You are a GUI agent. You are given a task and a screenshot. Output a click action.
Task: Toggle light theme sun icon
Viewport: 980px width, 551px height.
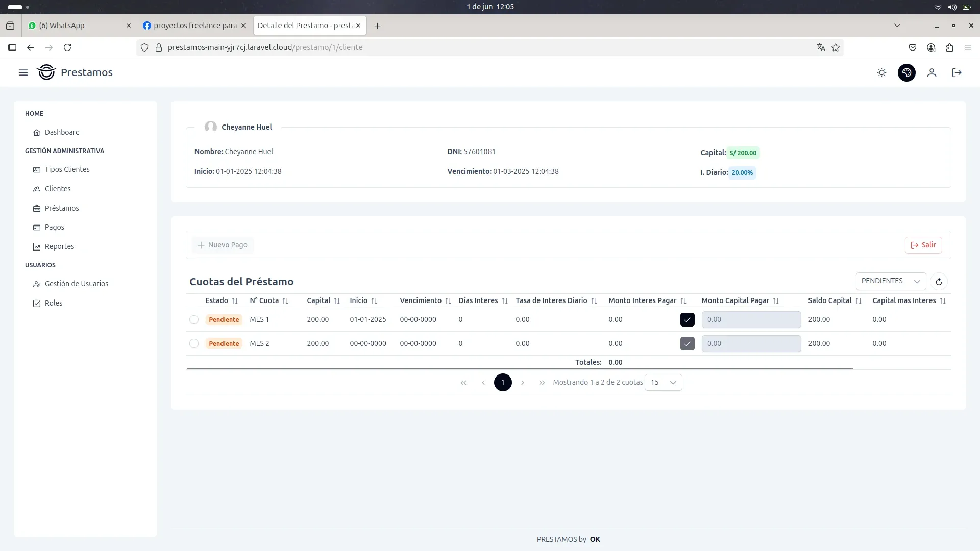[881, 72]
